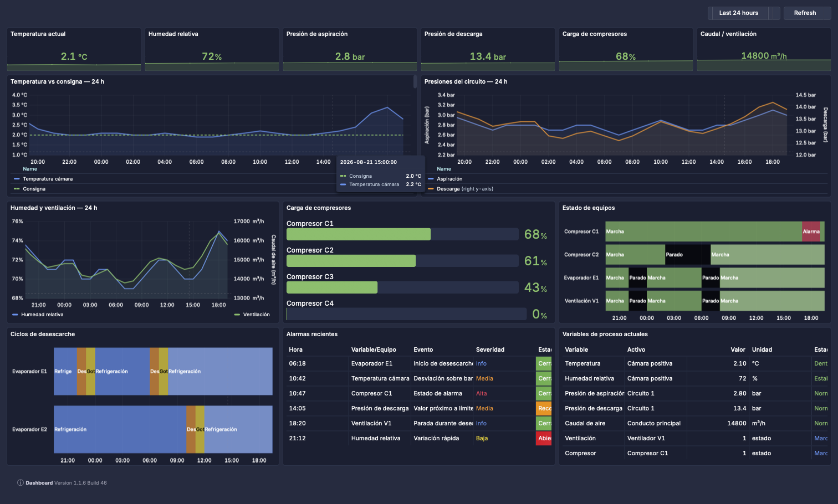Click the 72% humidity stat value
The width and height of the screenshot is (838, 504).
pos(212,56)
